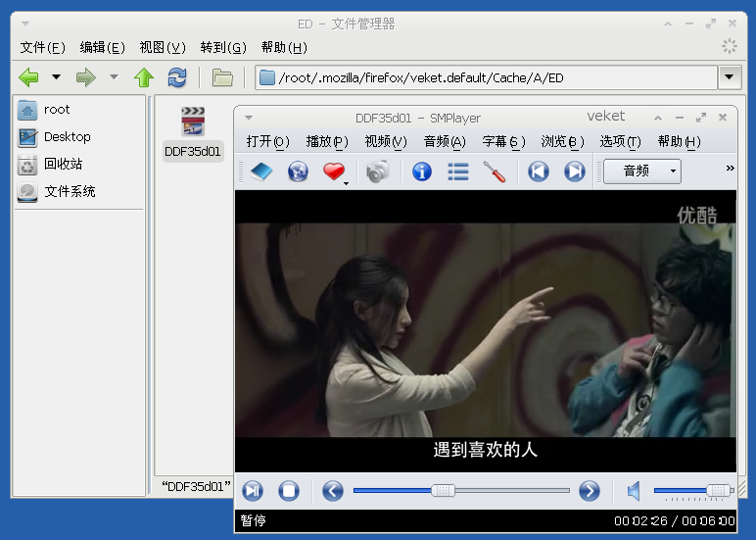This screenshot has height=540, width=756.
Task: Select the DDF35d01 video file icon
Action: [193, 122]
